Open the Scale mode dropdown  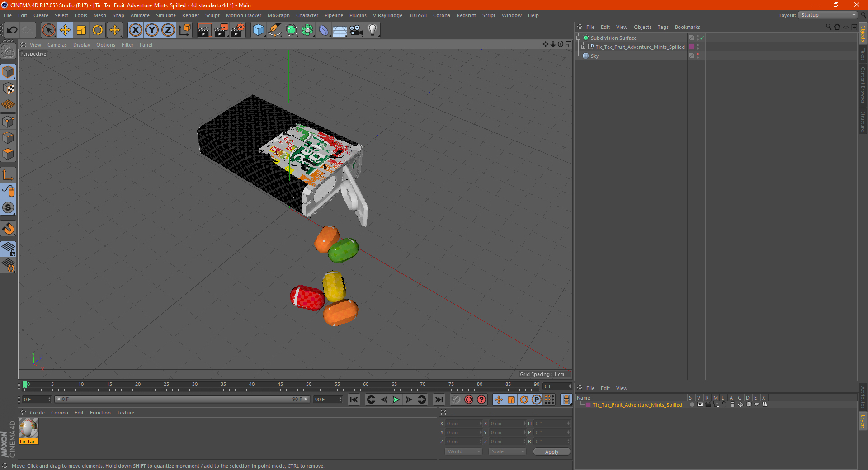pos(507,451)
